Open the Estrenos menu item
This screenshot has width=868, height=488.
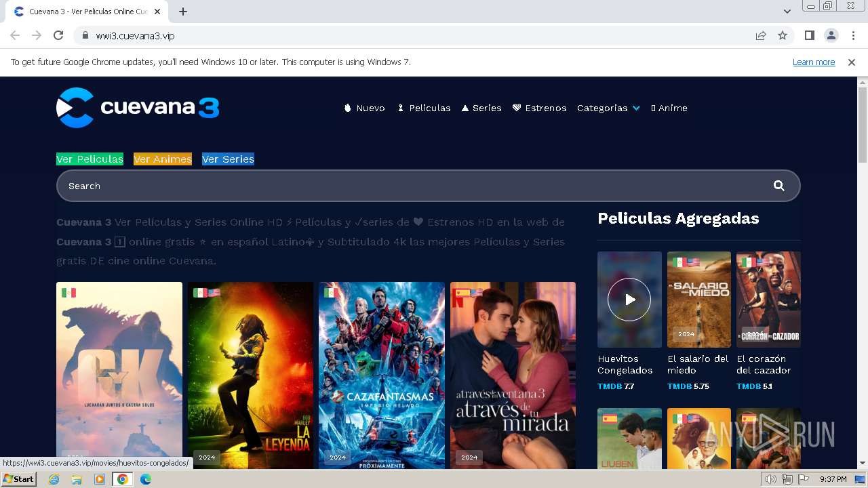[x=539, y=108]
